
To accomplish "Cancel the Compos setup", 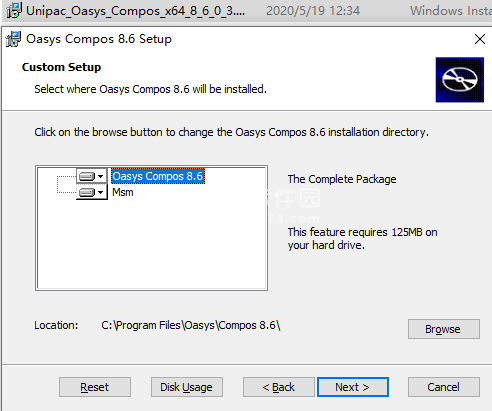I will pyautogui.click(x=444, y=387).
